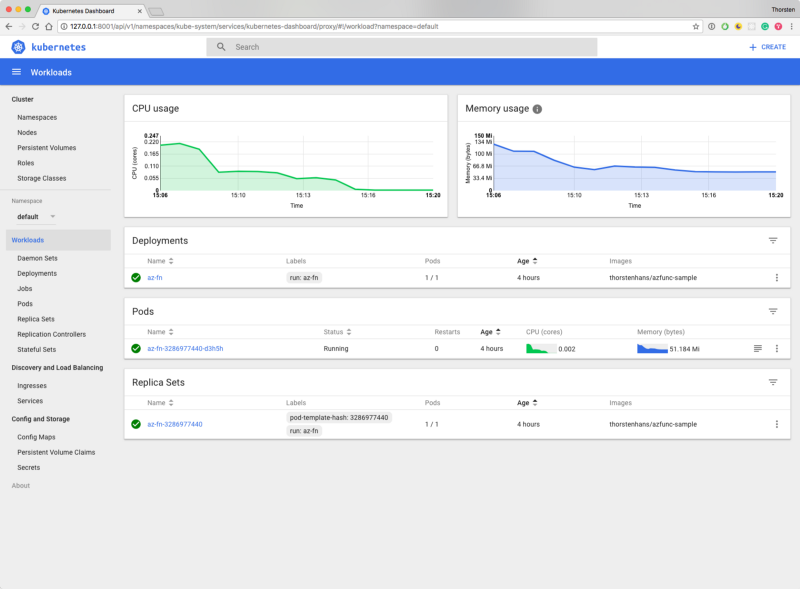Expand the default namespace dropdown
This screenshot has height=589, width=800.
pos(52,217)
